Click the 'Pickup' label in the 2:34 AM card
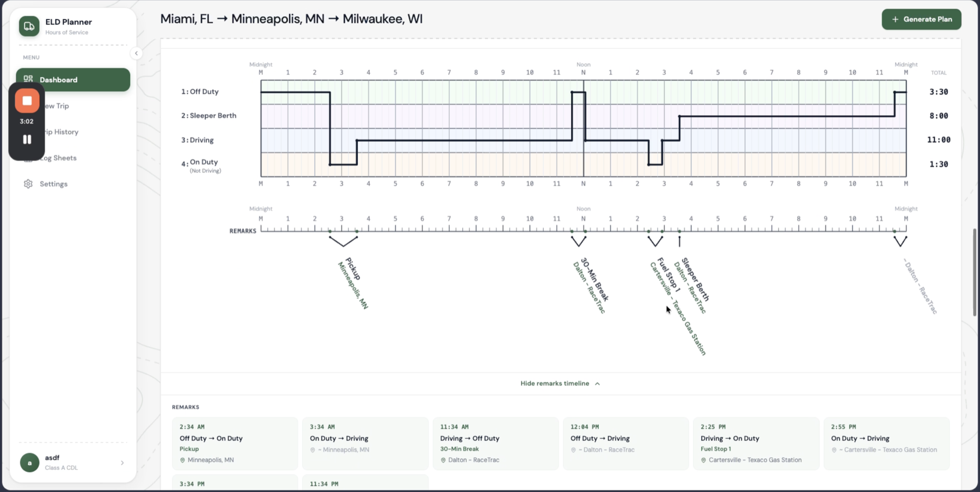This screenshot has width=980, height=492. (x=189, y=449)
